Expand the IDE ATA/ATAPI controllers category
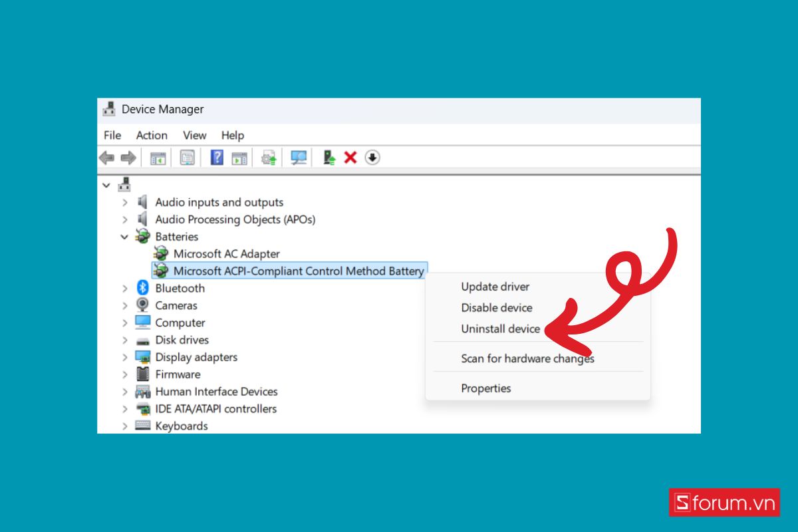The height and width of the screenshot is (532, 798). coord(124,409)
